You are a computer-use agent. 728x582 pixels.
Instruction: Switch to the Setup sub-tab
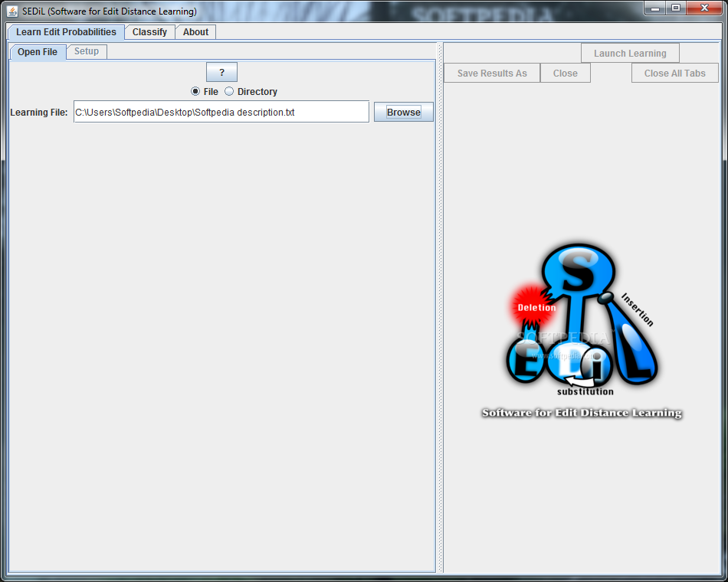(x=87, y=51)
